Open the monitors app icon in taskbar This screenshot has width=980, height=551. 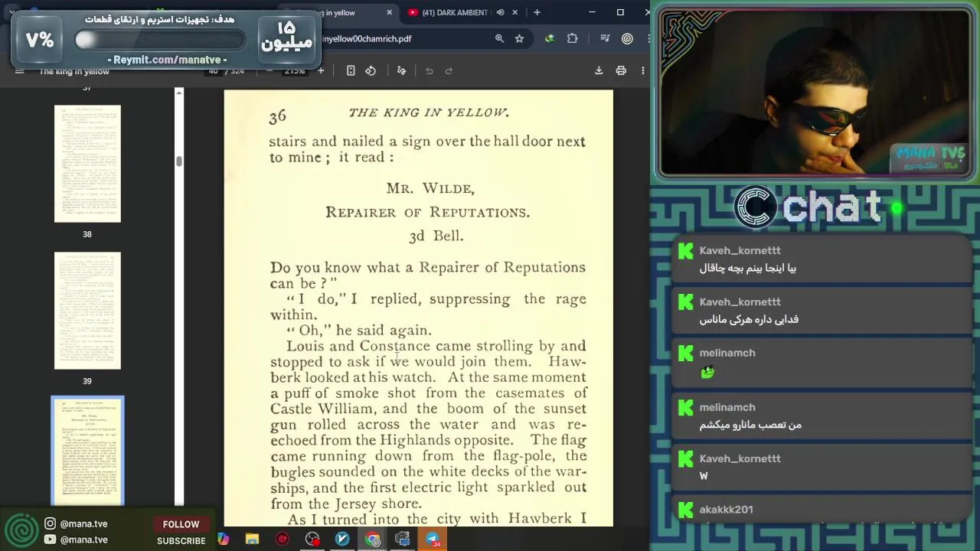tap(403, 540)
